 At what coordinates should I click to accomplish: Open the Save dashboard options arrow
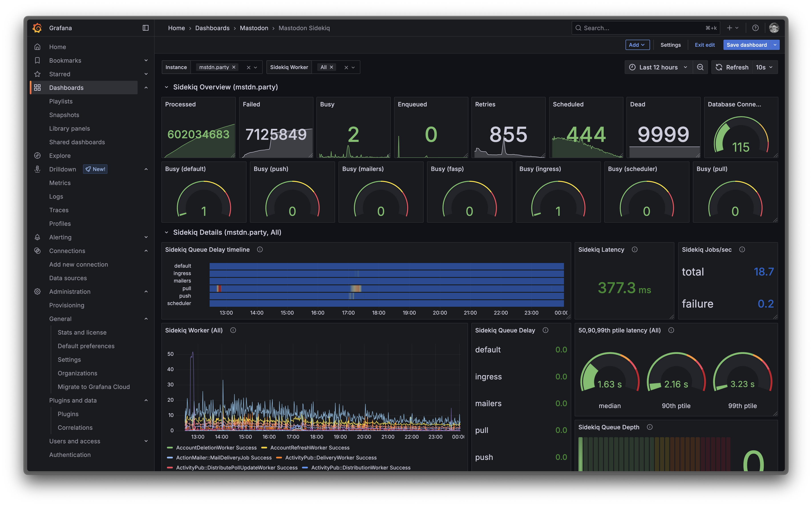[x=775, y=45]
